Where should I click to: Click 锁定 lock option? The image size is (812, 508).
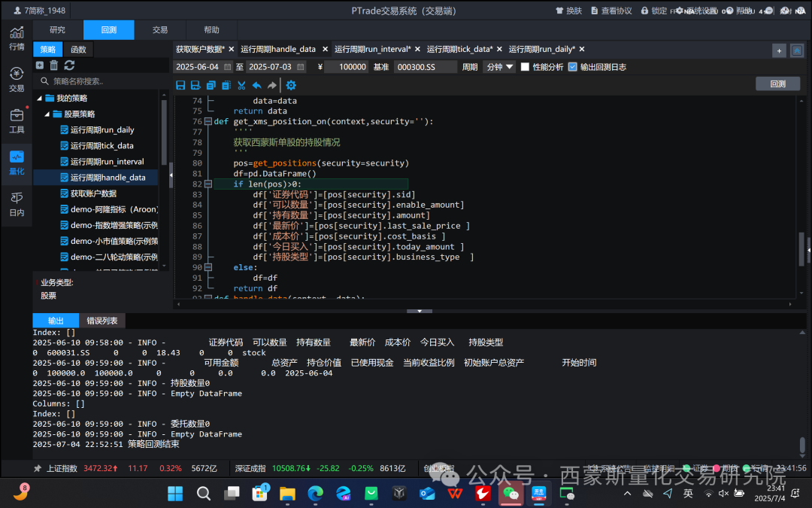click(x=654, y=11)
